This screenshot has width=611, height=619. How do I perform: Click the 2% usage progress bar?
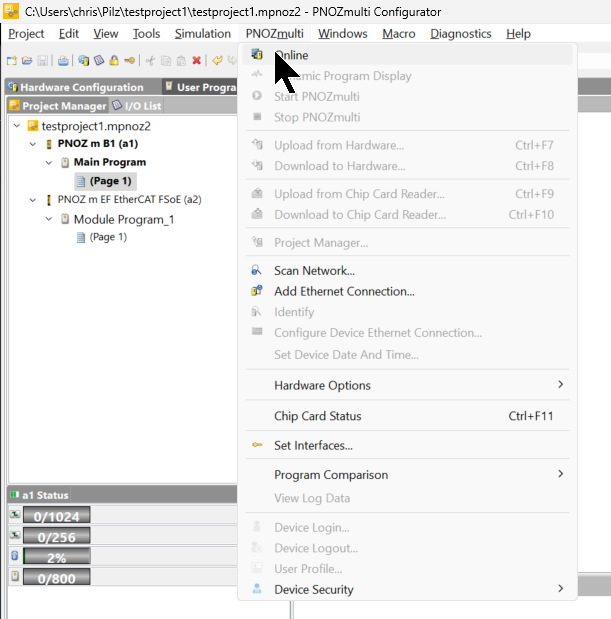point(56,556)
